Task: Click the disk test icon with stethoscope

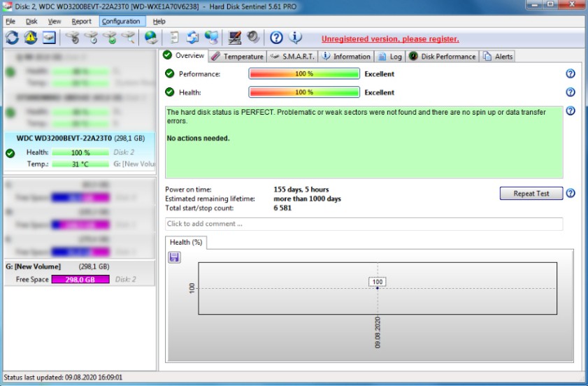Action: [x=73, y=38]
